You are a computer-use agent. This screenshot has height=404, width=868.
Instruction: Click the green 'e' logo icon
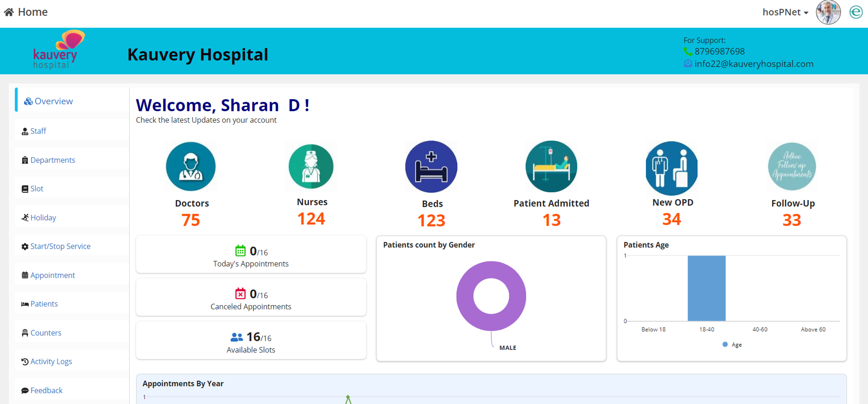[856, 12]
